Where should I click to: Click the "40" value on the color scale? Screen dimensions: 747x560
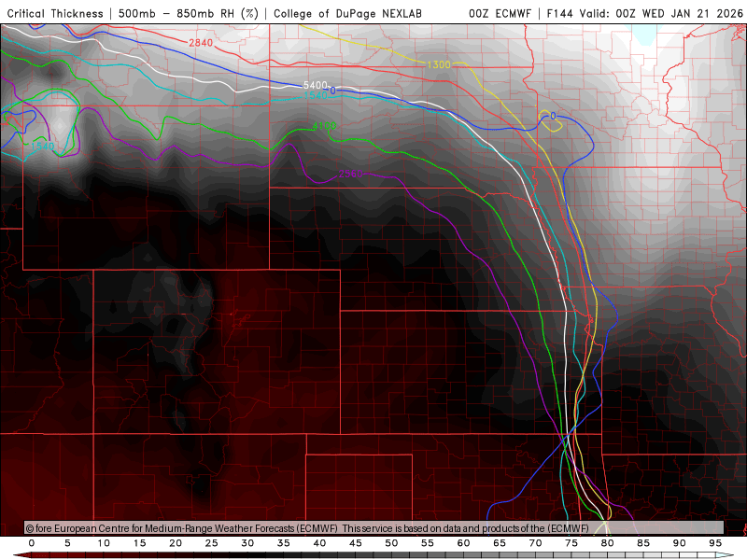tap(319, 543)
